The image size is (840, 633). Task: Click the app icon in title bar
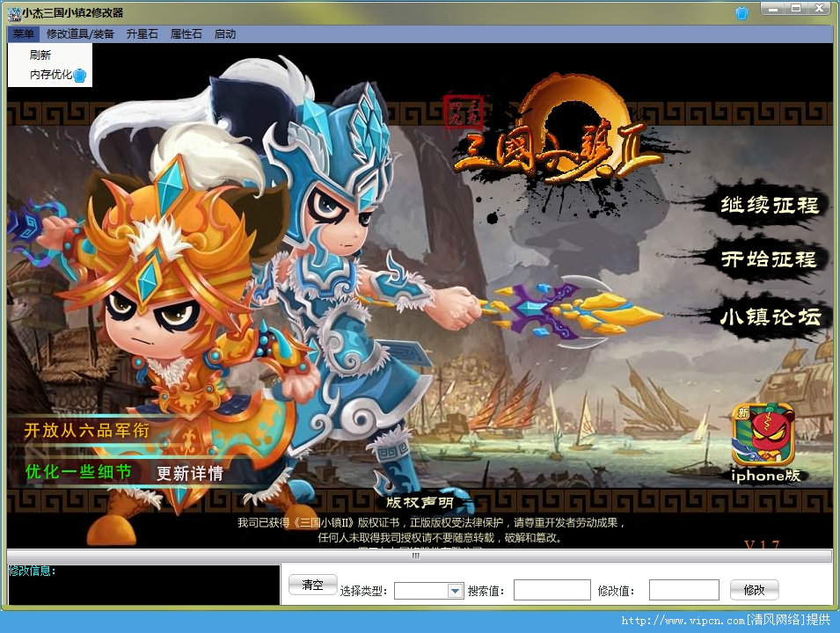point(14,13)
